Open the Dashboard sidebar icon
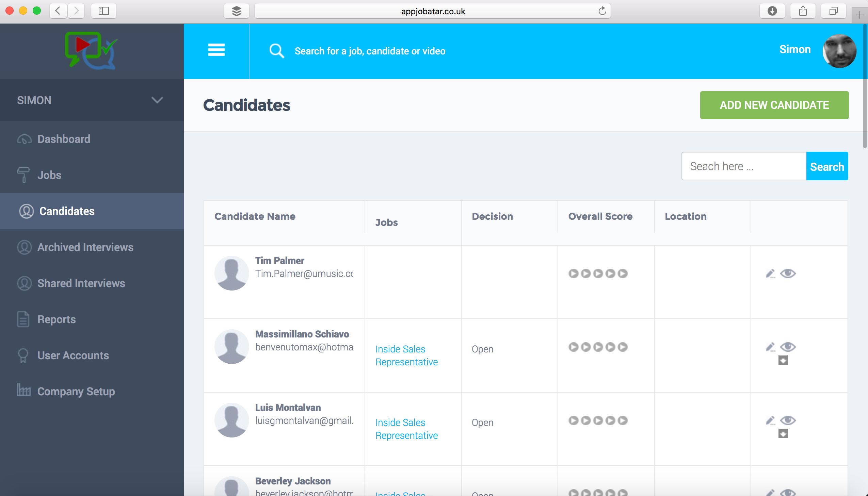 tap(24, 139)
